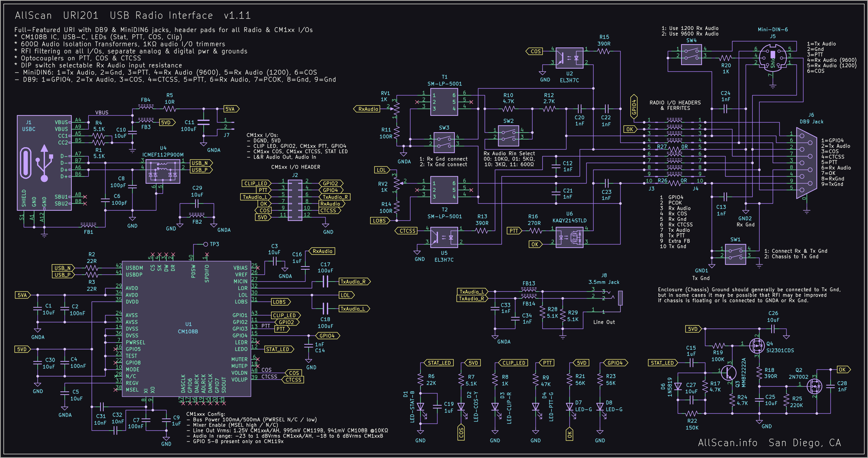Click the Mini-DIN-6 jack J5 symbol
The width and height of the screenshot is (868, 458).
pyautogui.click(x=773, y=57)
